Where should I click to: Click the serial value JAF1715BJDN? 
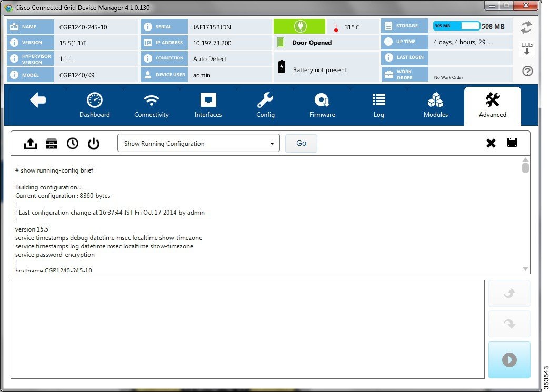click(x=212, y=27)
